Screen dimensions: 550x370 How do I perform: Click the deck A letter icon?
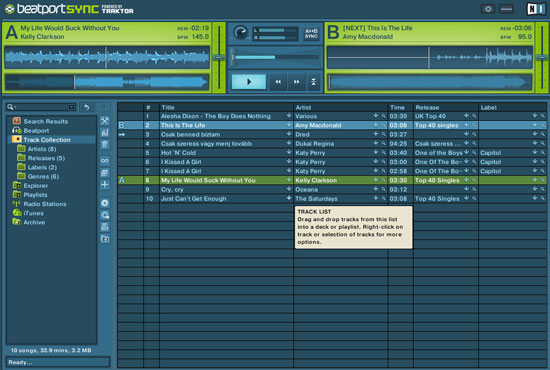pyautogui.click(x=12, y=32)
